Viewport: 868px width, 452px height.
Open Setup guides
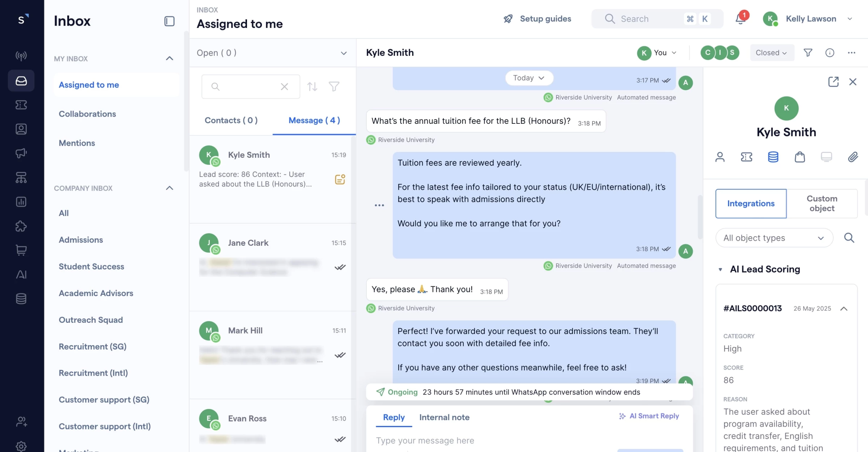tap(537, 18)
